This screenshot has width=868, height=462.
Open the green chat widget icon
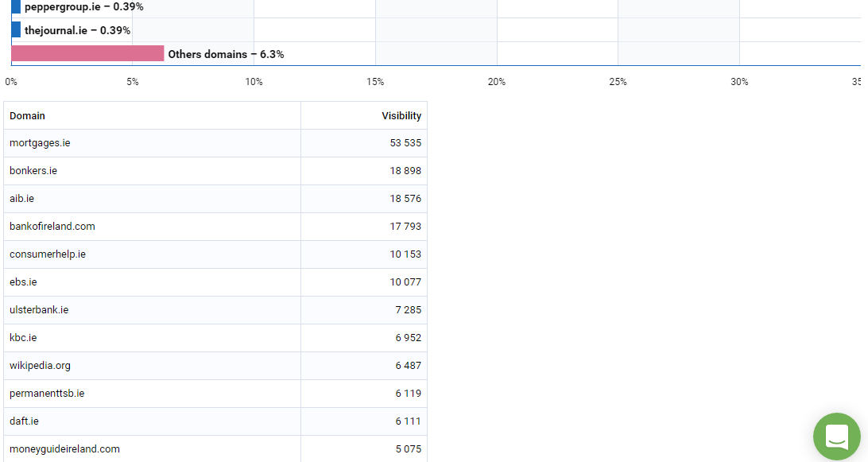[x=836, y=437]
